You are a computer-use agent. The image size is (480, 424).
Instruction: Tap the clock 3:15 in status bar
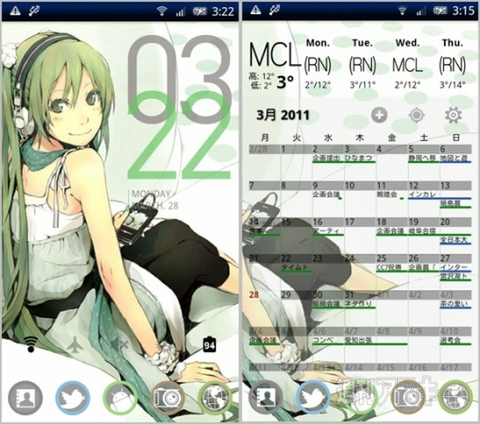coord(463,11)
